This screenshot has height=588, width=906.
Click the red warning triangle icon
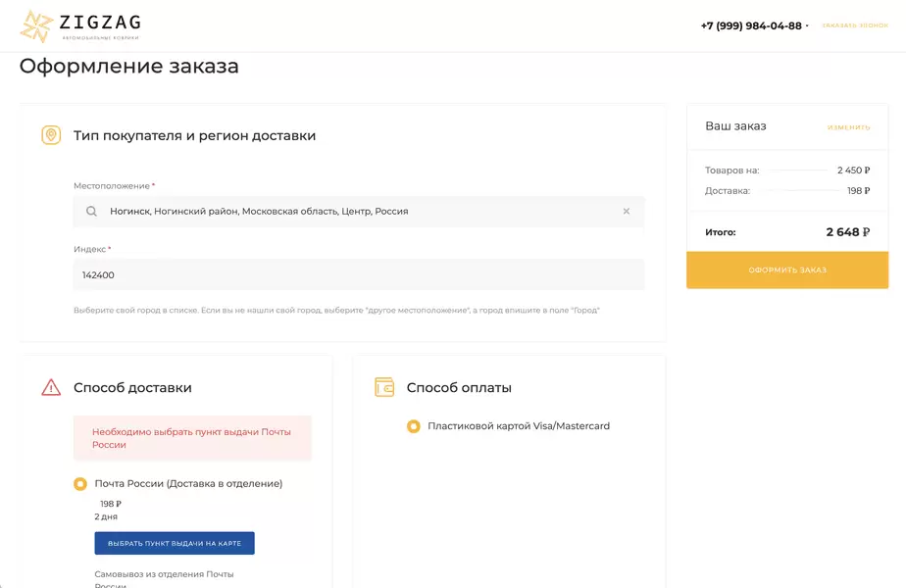pos(51,387)
